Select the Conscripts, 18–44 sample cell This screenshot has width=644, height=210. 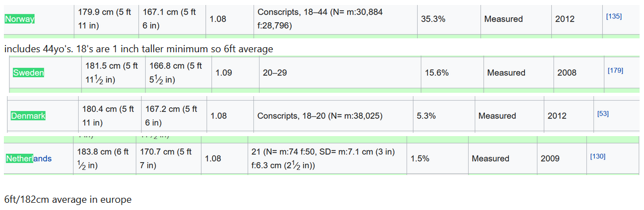[x=336, y=19]
